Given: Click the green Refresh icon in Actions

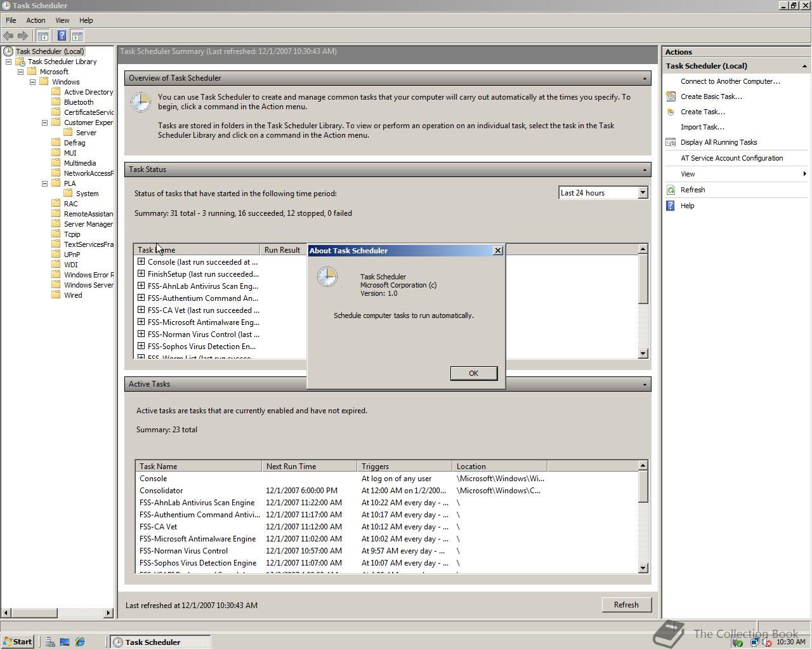Looking at the screenshot, I should [671, 190].
